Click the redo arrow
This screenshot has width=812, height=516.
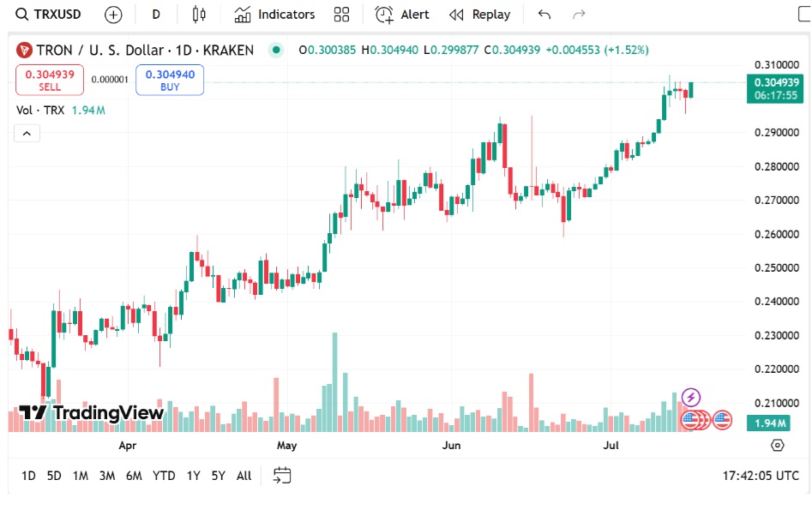[579, 15]
